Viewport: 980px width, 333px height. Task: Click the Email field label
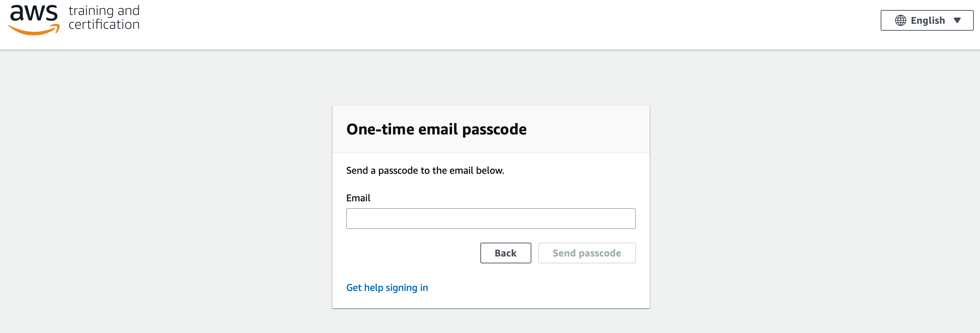tap(358, 198)
